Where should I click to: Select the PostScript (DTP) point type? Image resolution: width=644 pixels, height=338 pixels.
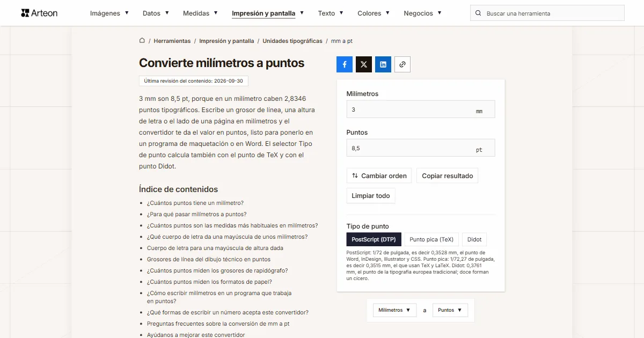click(x=374, y=239)
